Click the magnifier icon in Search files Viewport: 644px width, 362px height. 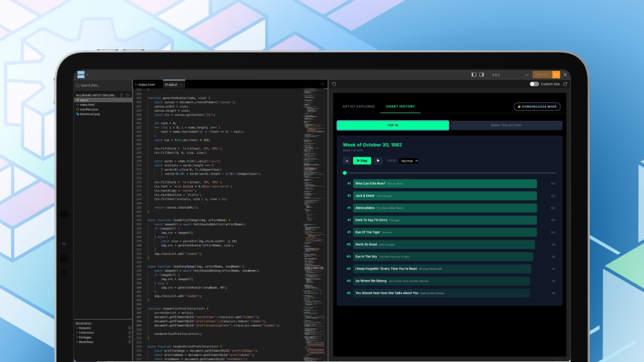(x=78, y=85)
